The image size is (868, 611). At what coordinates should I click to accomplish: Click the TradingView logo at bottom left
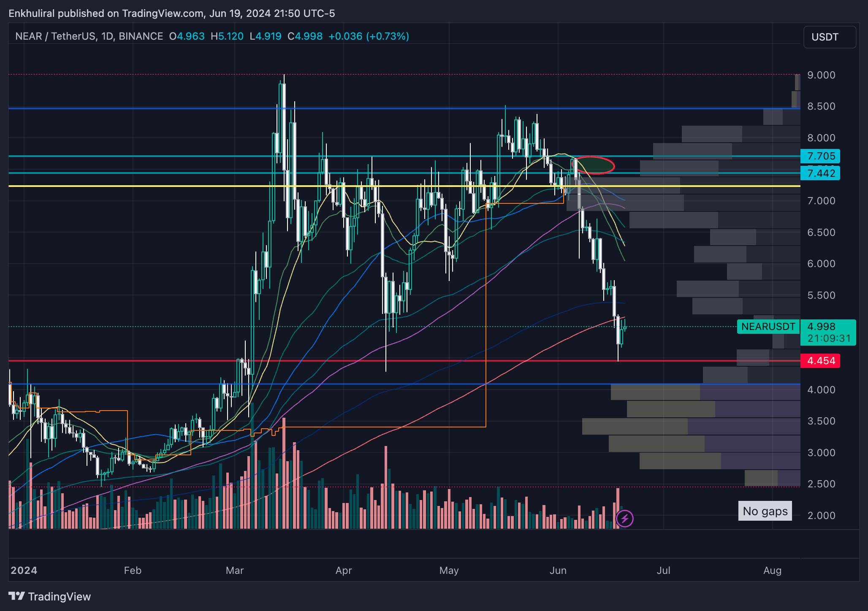click(50, 596)
